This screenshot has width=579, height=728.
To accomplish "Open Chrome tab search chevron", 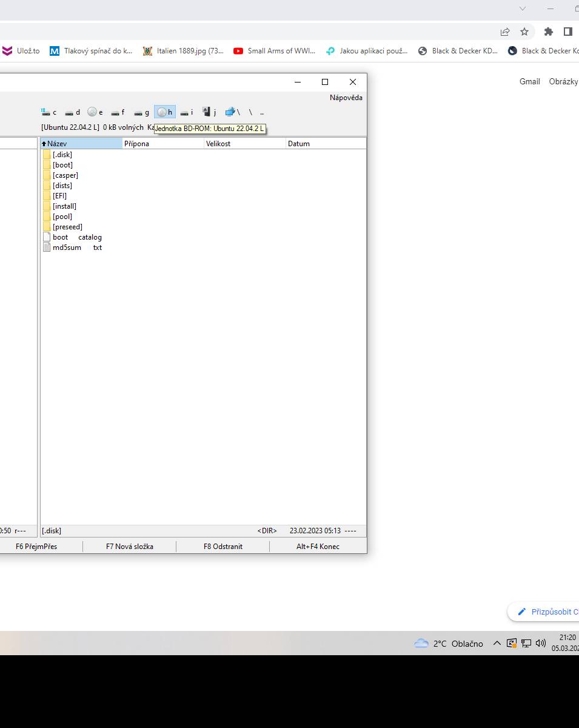I will [x=523, y=8].
